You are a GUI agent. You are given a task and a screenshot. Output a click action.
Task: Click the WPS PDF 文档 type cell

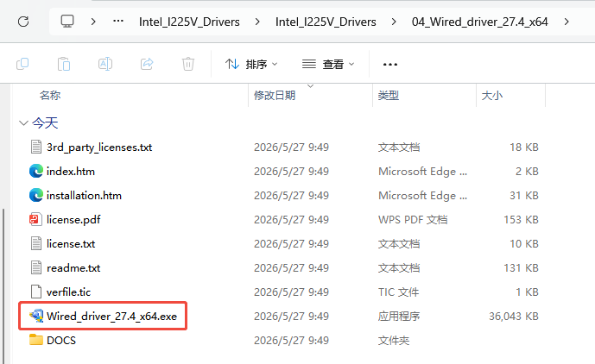[x=413, y=220]
